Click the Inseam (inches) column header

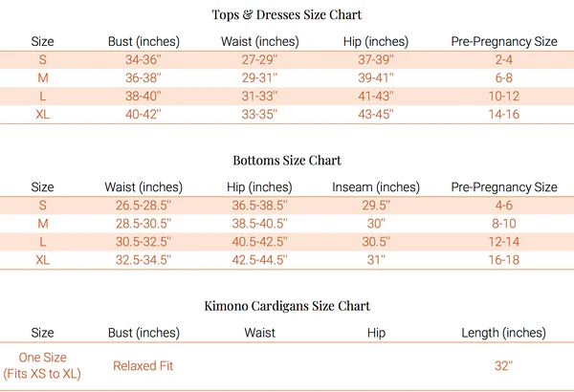(x=375, y=187)
